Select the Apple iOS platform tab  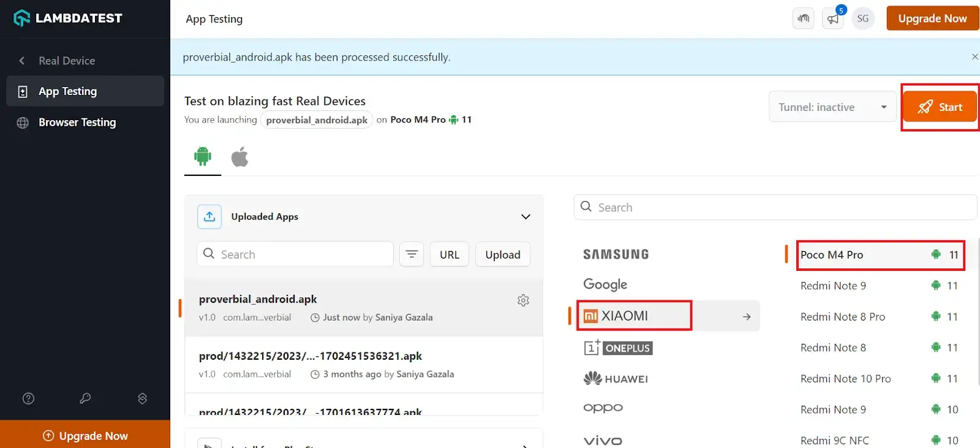click(x=239, y=157)
